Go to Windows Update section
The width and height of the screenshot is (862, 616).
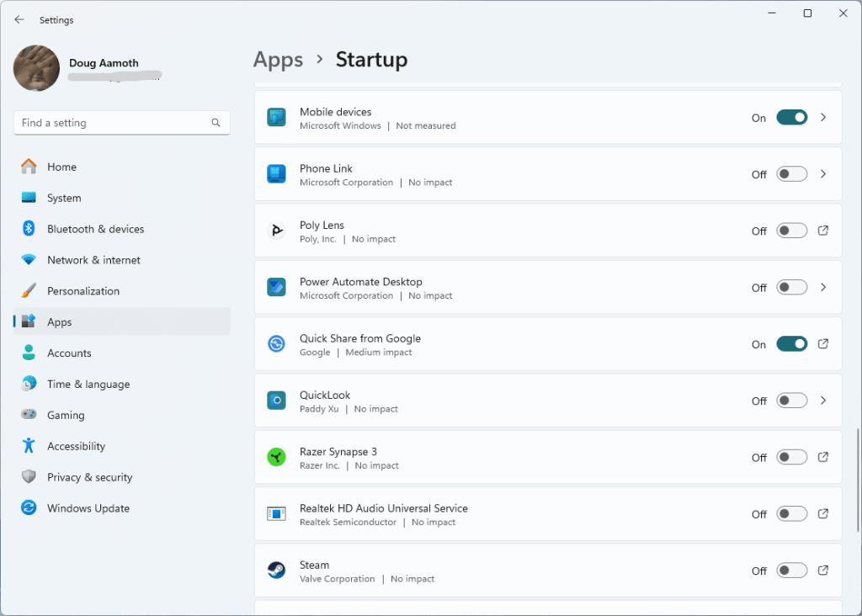point(88,508)
